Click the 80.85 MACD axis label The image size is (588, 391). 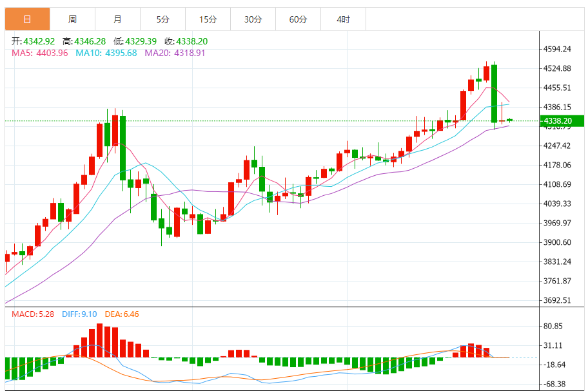pyautogui.click(x=553, y=327)
